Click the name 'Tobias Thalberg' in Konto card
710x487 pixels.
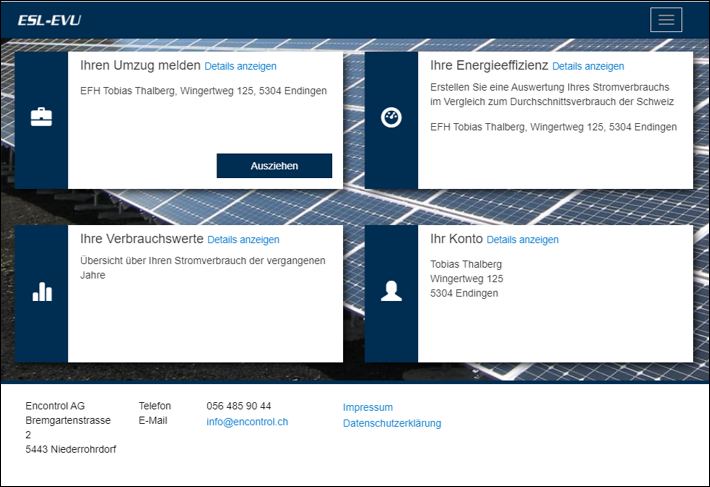466,264
